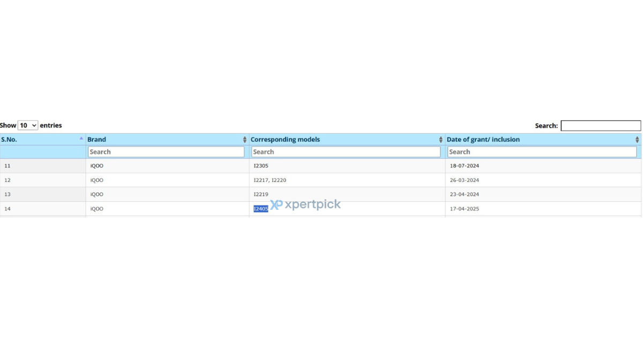Click the global Search input field
This screenshot has height=364, width=643.
tap(601, 126)
